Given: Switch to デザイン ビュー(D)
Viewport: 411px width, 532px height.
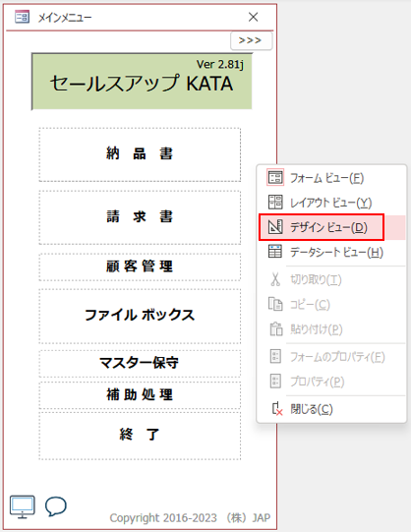Looking at the screenshot, I should (331, 227).
